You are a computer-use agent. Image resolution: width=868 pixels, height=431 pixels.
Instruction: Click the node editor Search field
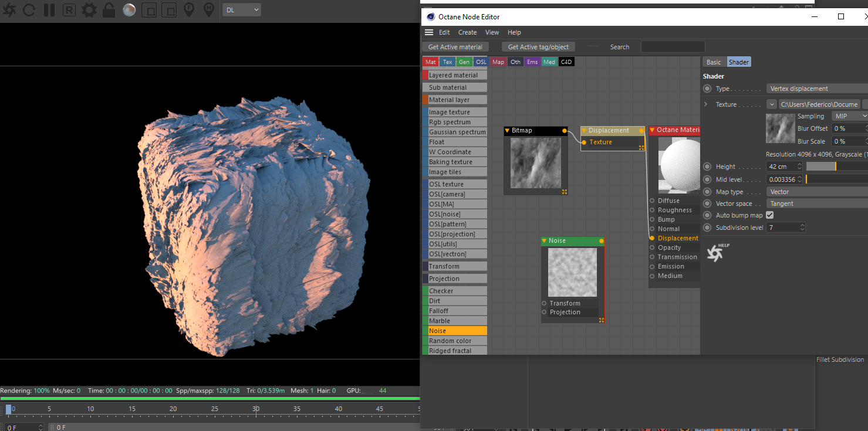(x=673, y=47)
